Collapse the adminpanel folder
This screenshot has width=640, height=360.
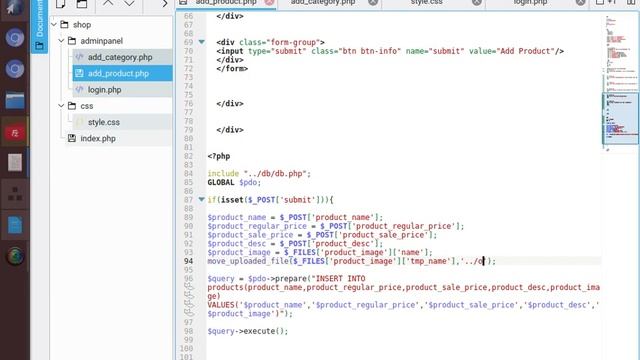pos(61,41)
